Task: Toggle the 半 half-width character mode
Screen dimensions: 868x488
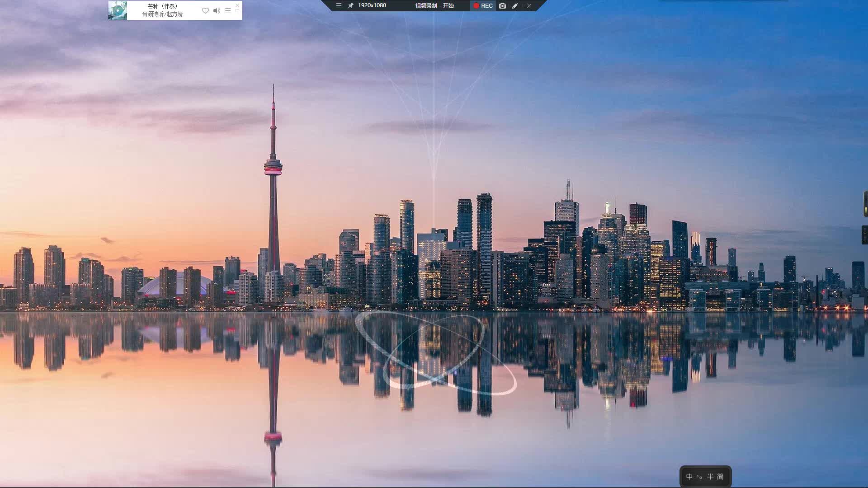Action: click(x=710, y=477)
